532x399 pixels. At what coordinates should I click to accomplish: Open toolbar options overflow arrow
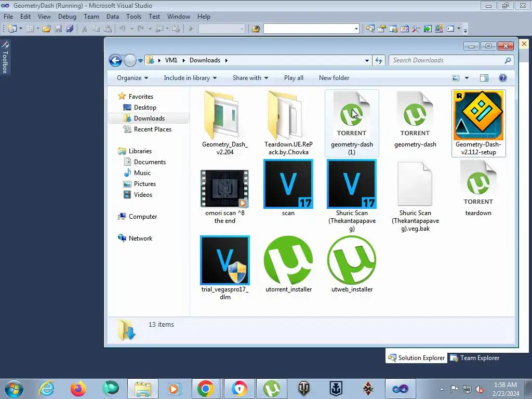coord(465,30)
